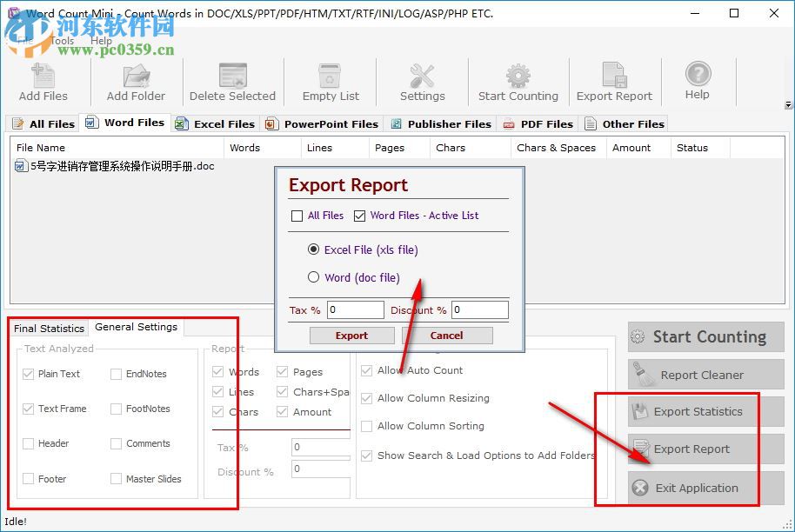This screenshot has height=532, width=795.
Task: Enable the Comments checkbox
Action: point(116,443)
